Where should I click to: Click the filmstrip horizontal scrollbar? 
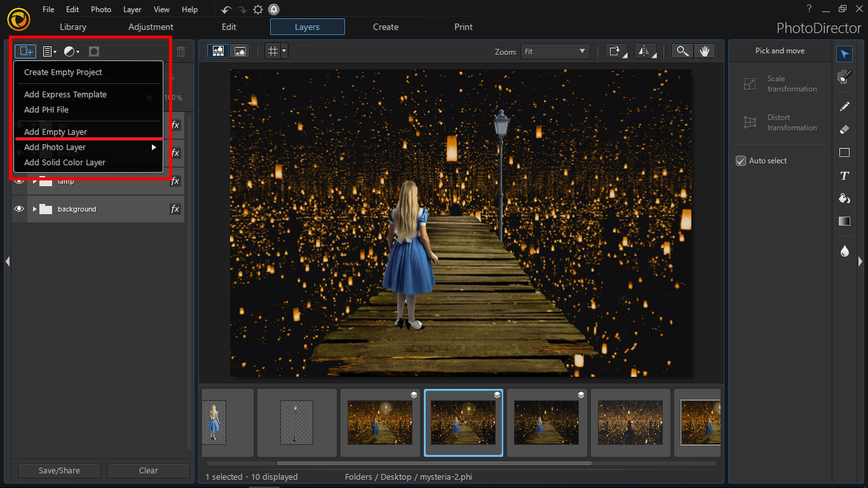click(x=434, y=463)
